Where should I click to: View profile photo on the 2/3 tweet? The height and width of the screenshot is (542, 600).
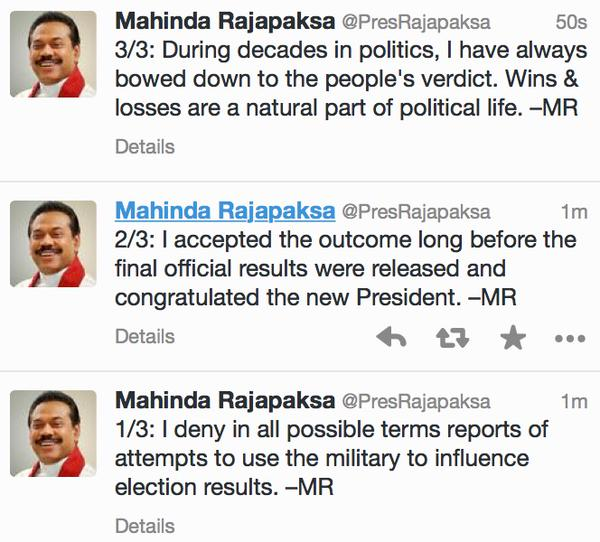click(53, 244)
